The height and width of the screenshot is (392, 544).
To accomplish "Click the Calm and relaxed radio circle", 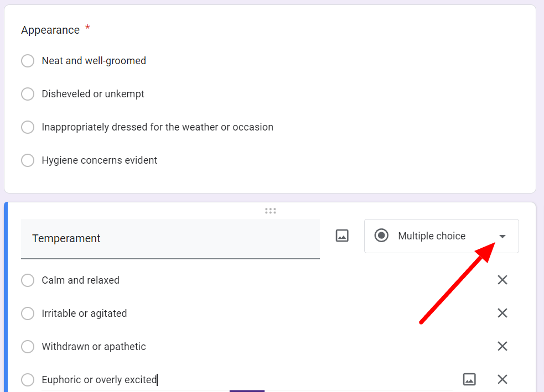I will pyautogui.click(x=28, y=280).
